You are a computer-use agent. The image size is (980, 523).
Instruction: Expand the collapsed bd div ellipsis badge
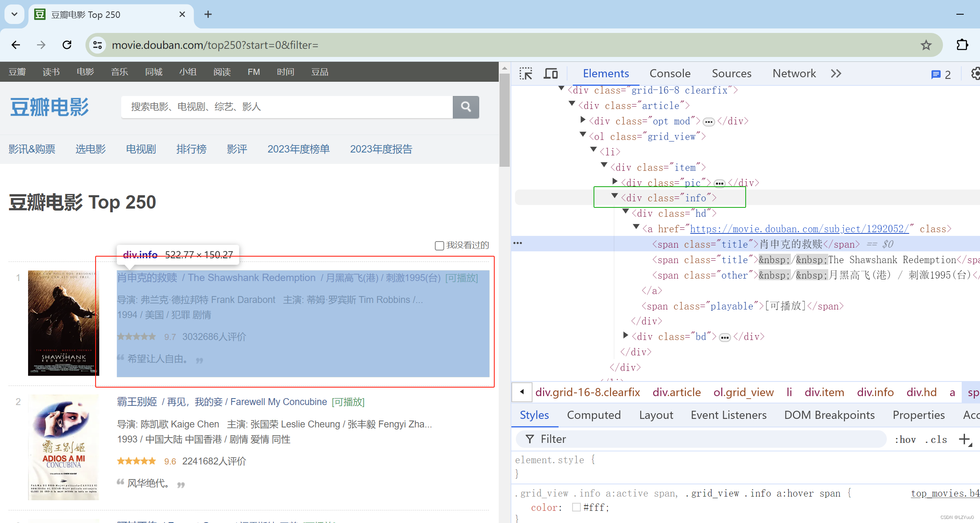click(x=725, y=338)
